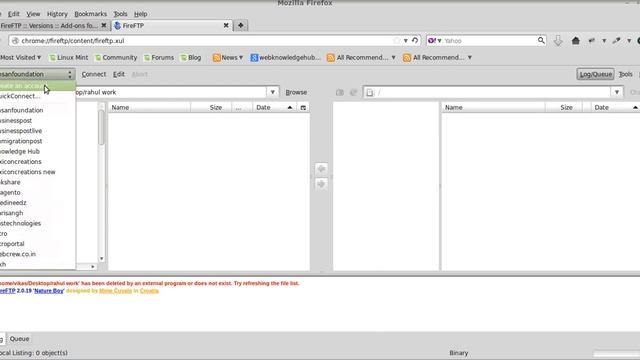The image size is (640, 360).
Task: Click the Yahoo search engine icon
Action: point(431,40)
